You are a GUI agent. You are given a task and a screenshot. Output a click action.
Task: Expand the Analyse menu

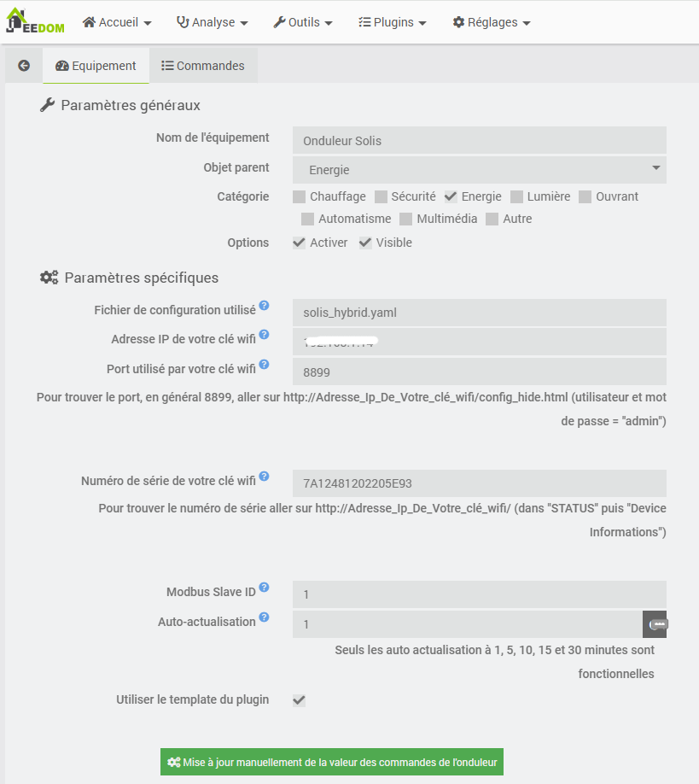(x=213, y=22)
